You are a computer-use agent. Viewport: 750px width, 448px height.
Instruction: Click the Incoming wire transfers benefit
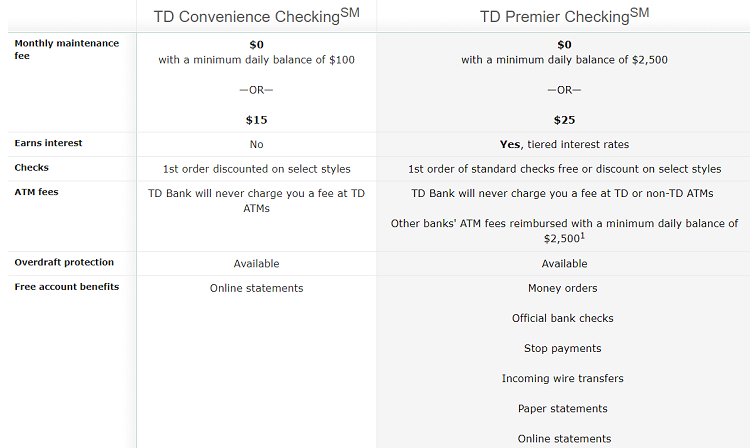[x=563, y=379]
